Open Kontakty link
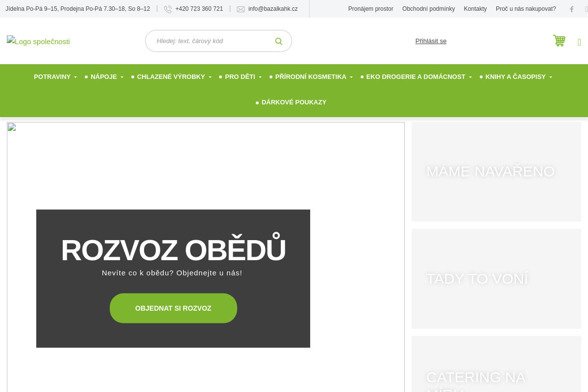This screenshot has height=392, width=588. coord(475,9)
